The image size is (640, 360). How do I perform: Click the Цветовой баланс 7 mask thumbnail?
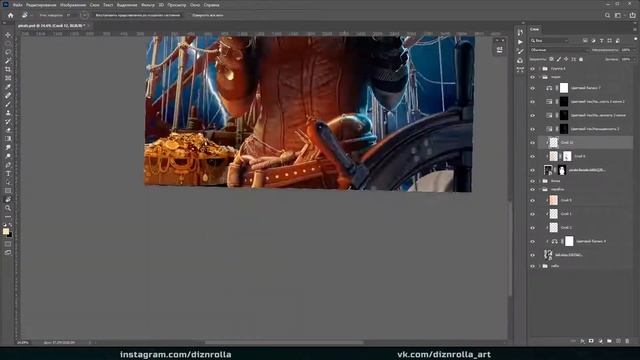(564, 88)
